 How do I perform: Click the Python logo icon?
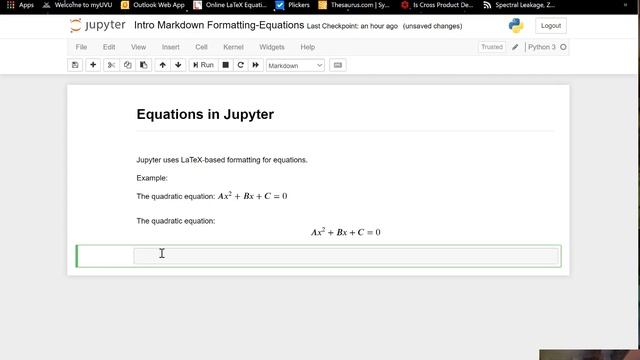[x=516, y=26]
